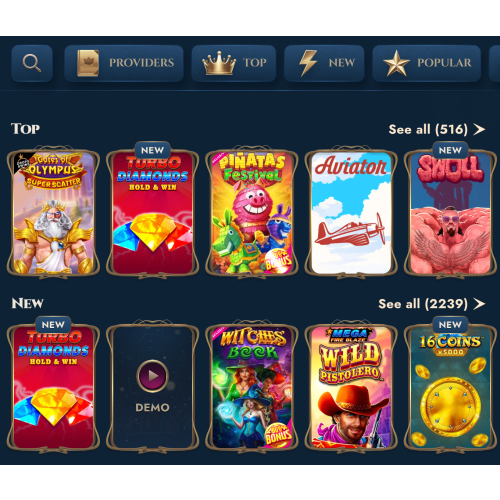Switch to the Popular tab
500x500 pixels.
point(427,63)
